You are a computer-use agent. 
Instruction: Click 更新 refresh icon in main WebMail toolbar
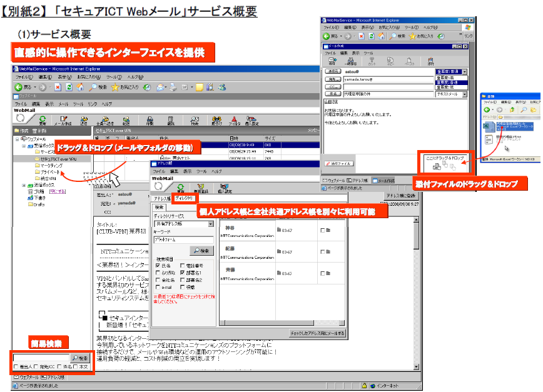click(x=43, y=121)
